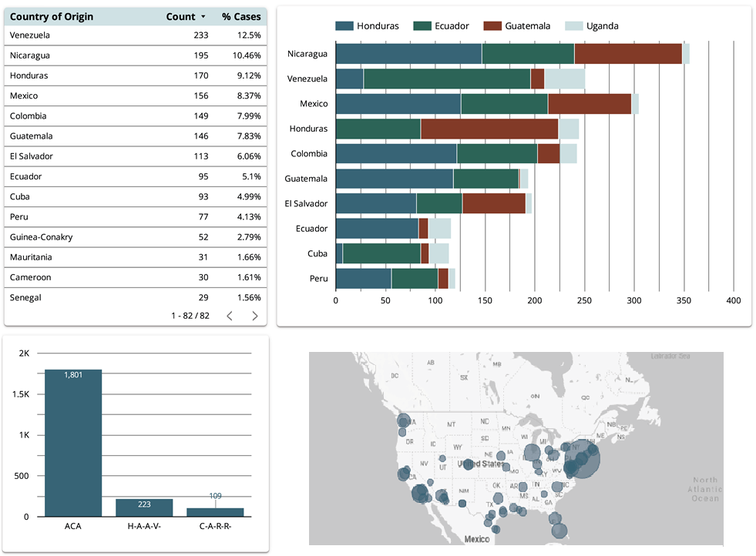Click the C-A-R-R- bar in chart
Screen dimensions: 756x556
coord(215,511)
